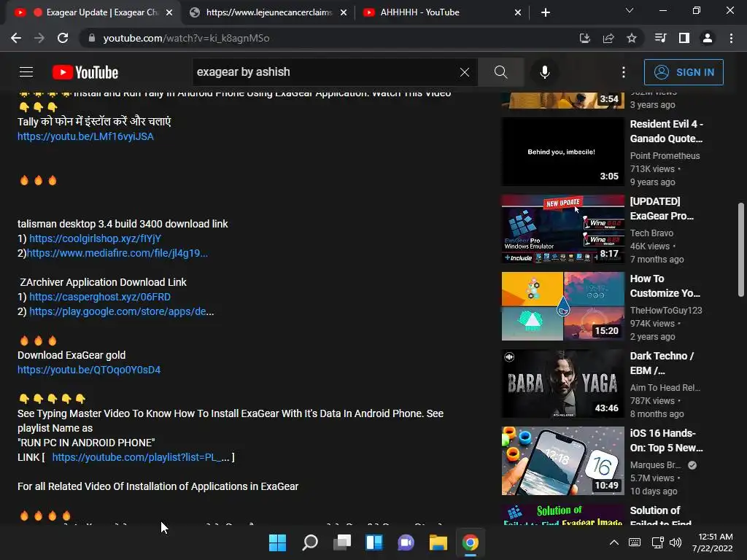The image size is (747, 560).
Task: Start voice search with the microphone icon
Action: tap(544, 72)
